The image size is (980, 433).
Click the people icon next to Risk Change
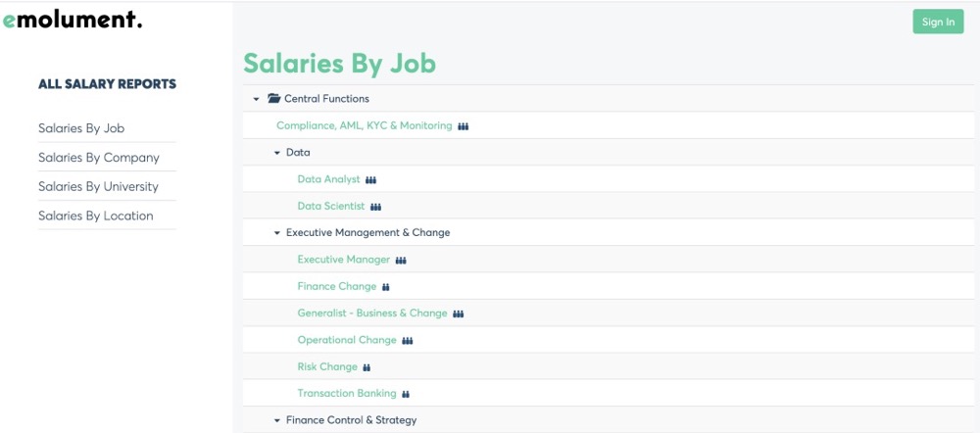367,367
